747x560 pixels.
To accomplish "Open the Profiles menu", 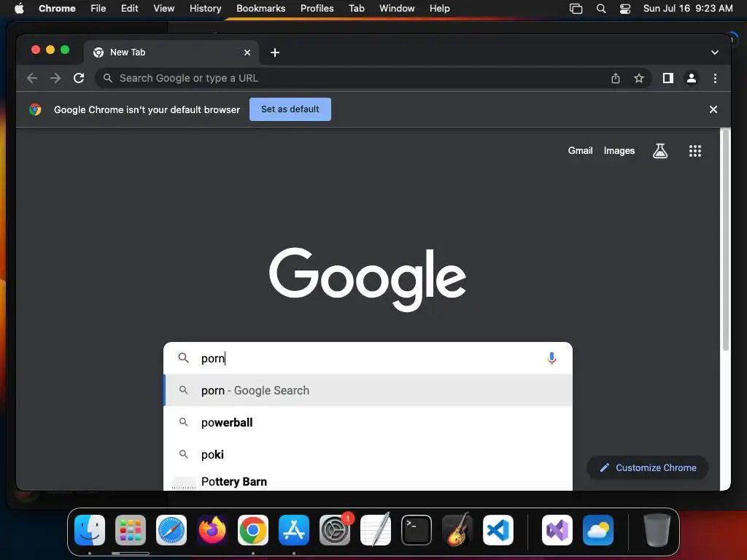I will (x=317, y=9).
